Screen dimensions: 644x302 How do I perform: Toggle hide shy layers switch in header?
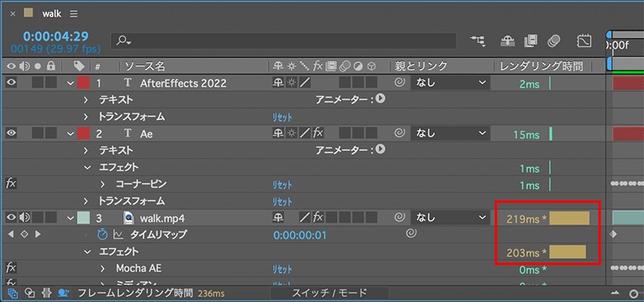508,41
